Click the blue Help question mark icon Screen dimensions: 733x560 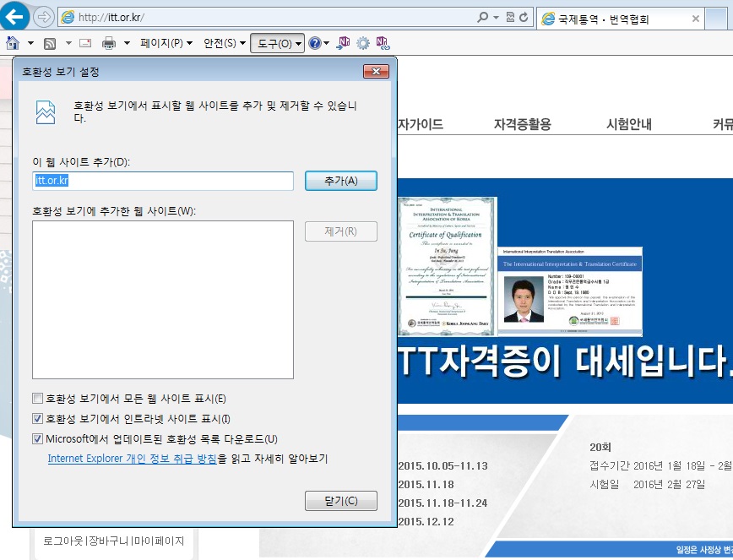[x=315, y=43]
